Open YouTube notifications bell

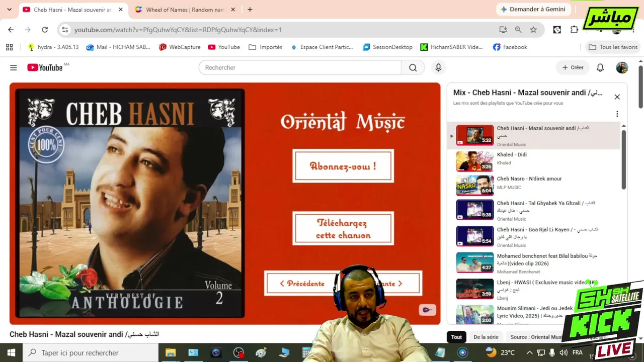click(600, 67)
